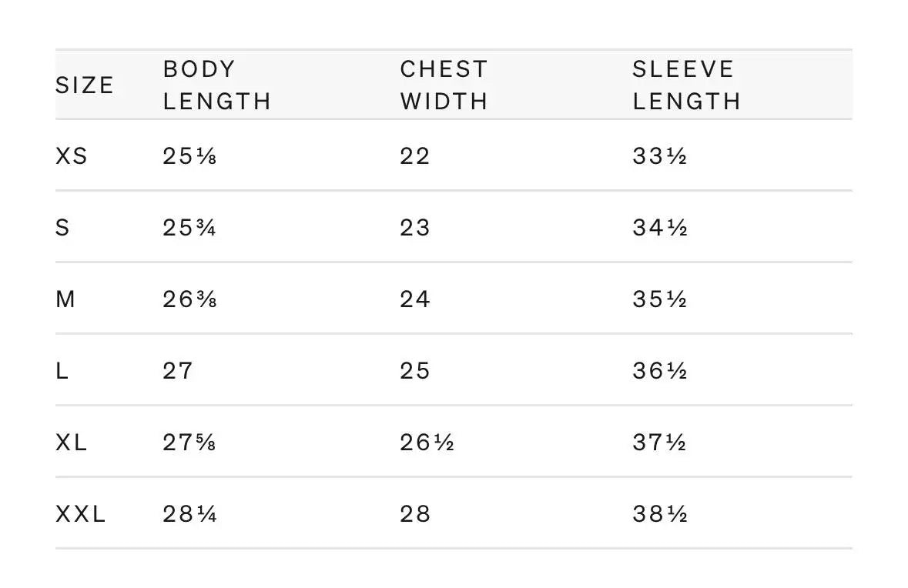Click the 38½ sleeve length value

659,514
